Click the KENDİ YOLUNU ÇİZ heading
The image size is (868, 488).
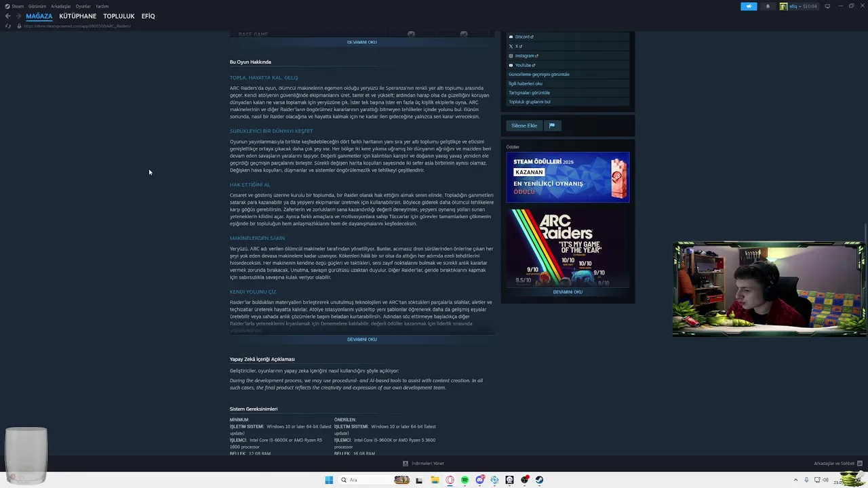tap(253, 291)
